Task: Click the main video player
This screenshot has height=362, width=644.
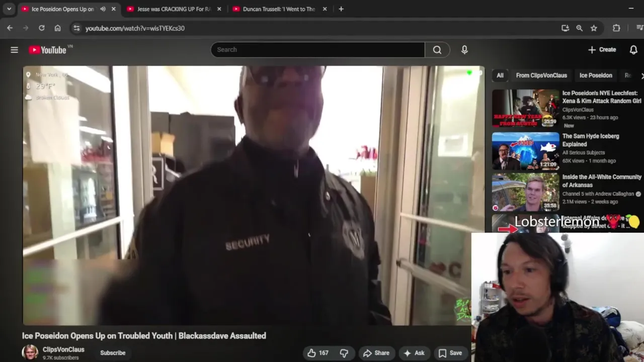Action: click(253, 196)
